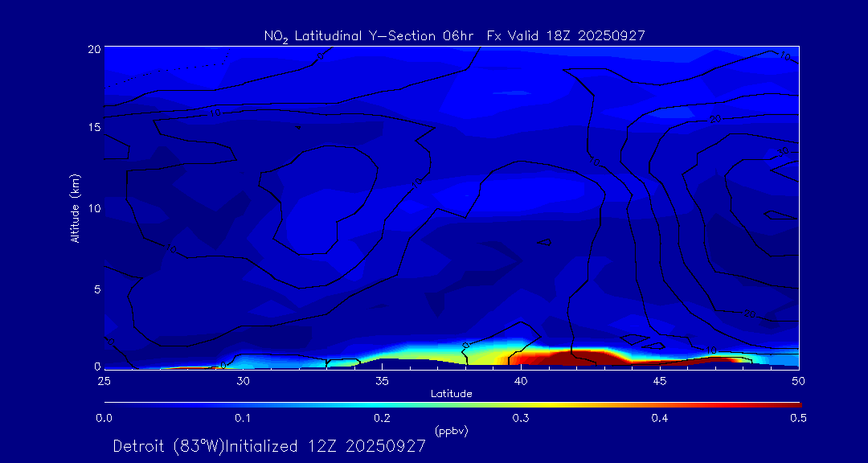Click the 45 latitude axis tick label
Image resolution: width=868 pixels, height=463 pixels.
pyautogui.click(x=660, y=380)
